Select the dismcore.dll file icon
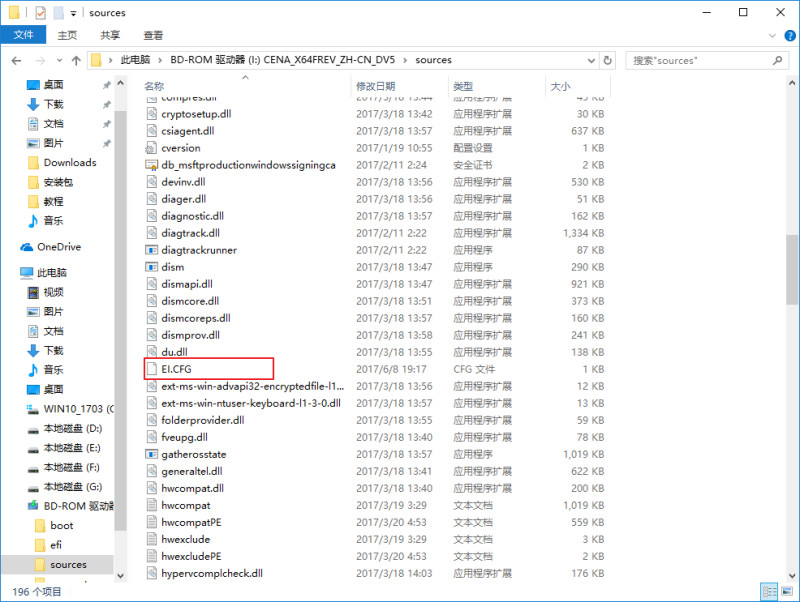Viewport: 800px width, 602px height. 152,301
